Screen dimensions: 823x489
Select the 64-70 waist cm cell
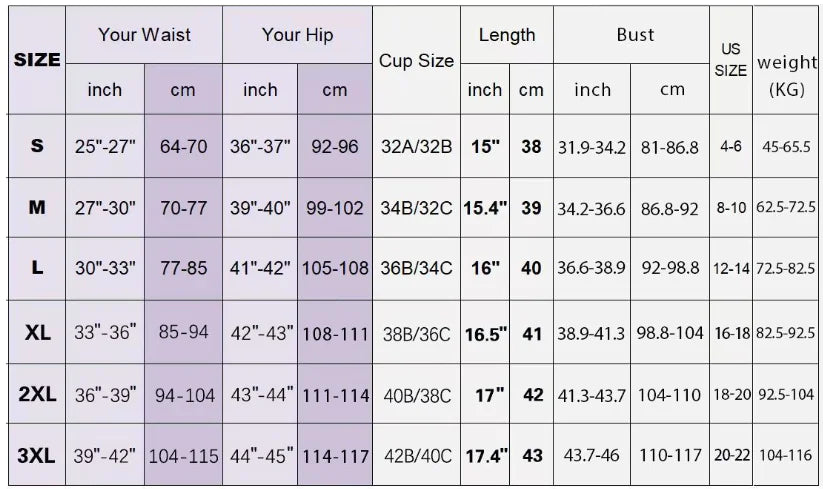point(183,147)
